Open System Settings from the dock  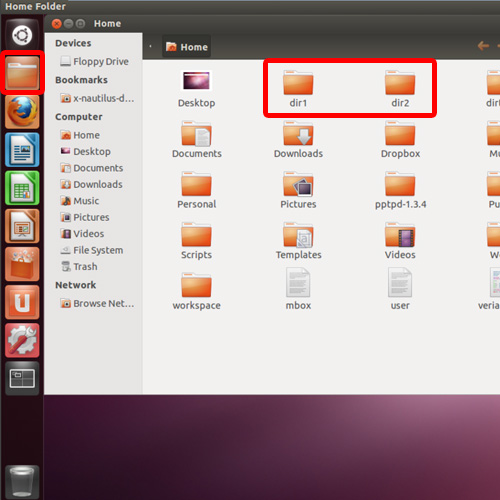point(22,340)
